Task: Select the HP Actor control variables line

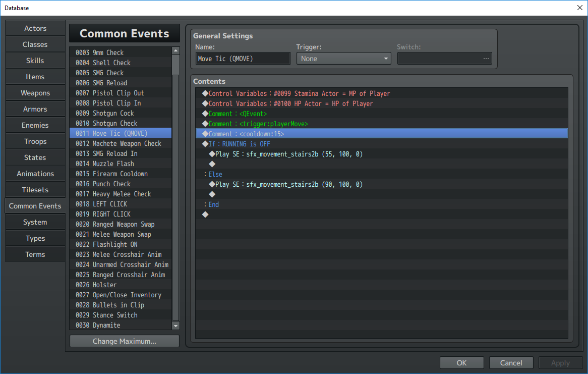Action: coord(382,103)
